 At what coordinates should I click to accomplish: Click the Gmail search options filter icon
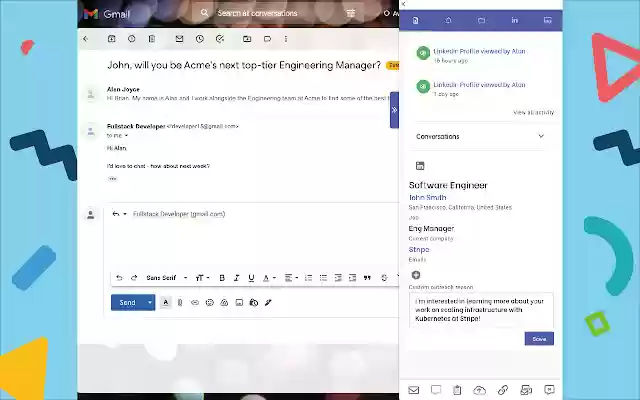351,13
